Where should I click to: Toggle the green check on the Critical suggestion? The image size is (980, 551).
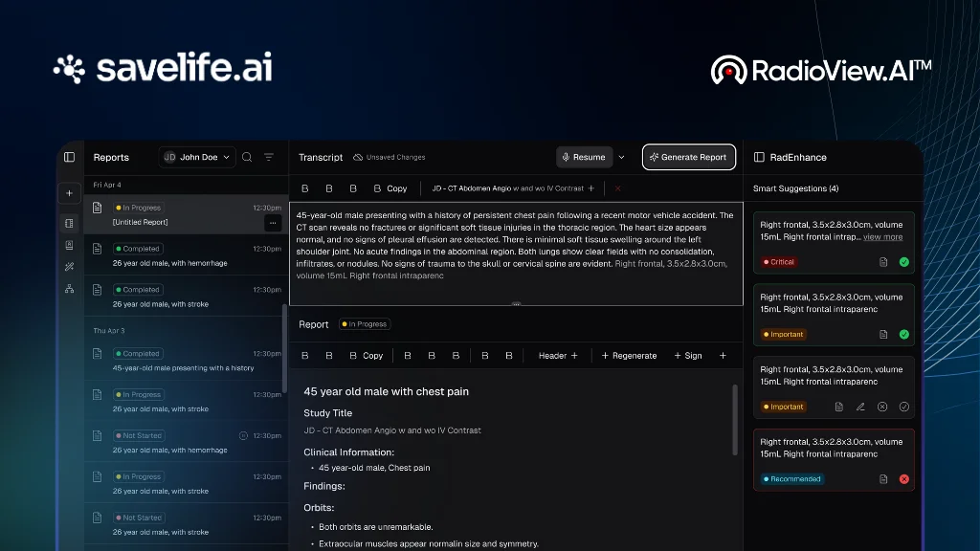904,262
